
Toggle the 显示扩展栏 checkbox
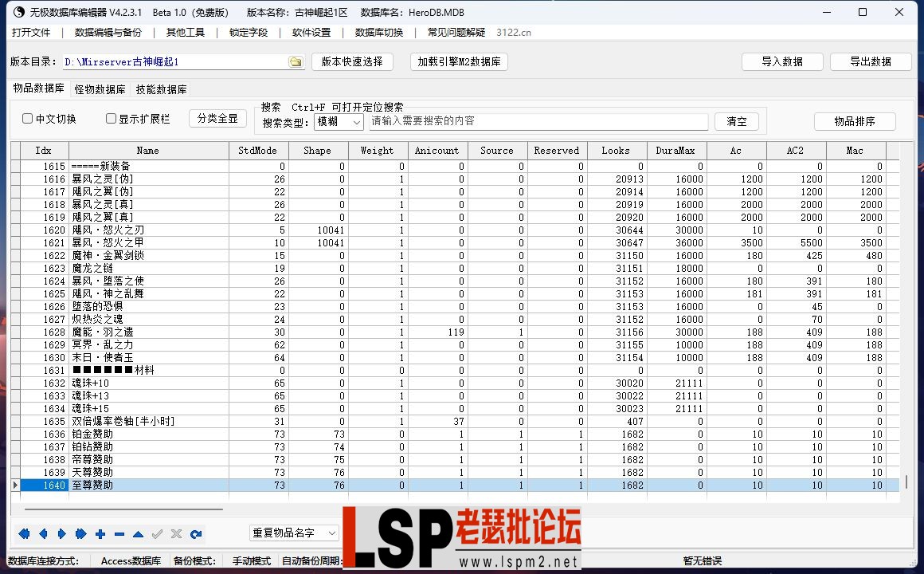(110, 118)
